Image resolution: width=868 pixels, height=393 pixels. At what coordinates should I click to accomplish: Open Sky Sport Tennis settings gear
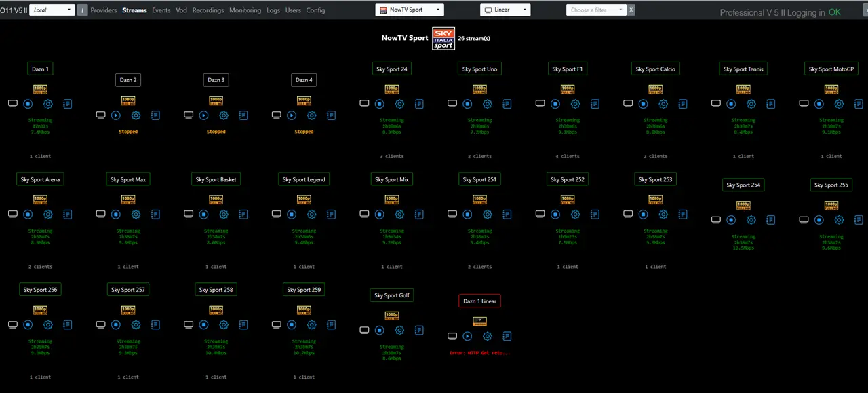coord(751,104)
